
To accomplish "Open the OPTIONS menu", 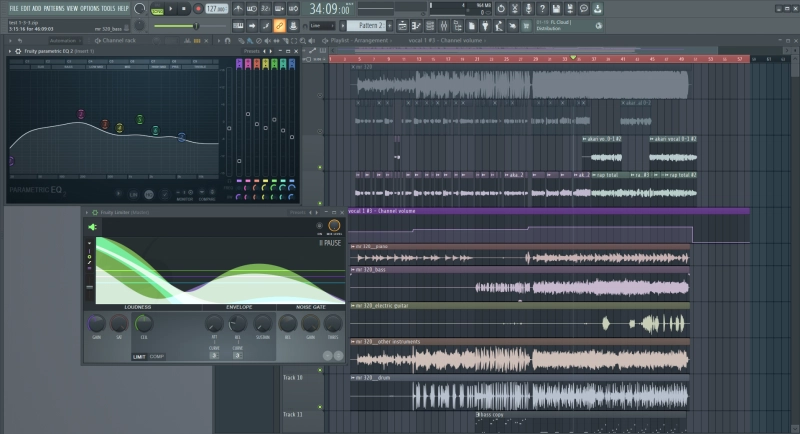I will point(90,8).
